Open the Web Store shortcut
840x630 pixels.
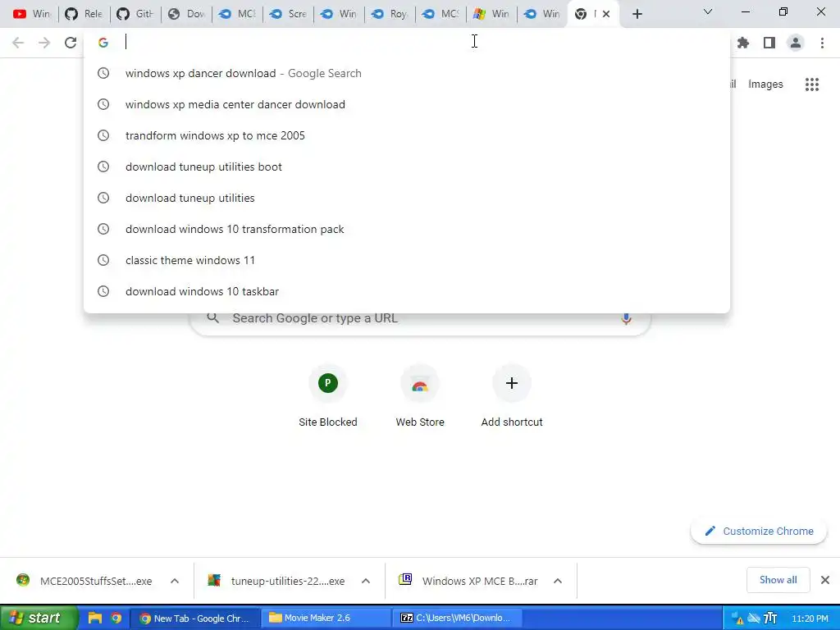[420, 396]
